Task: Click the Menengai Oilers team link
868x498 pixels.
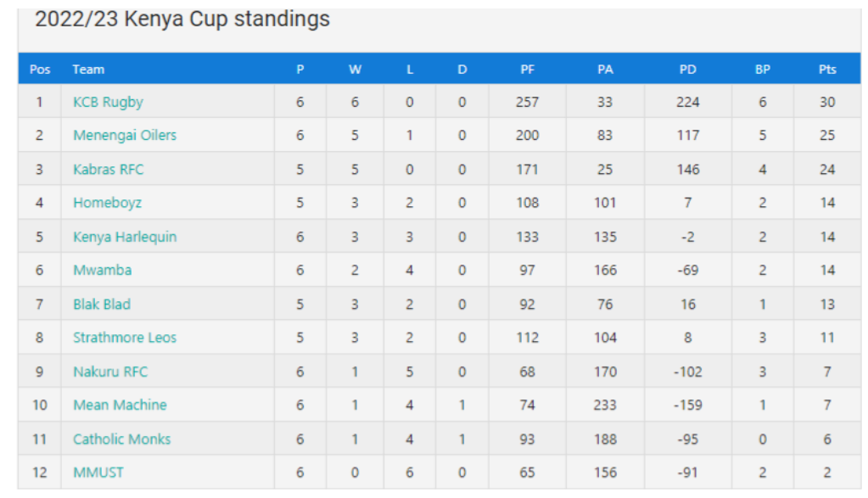Action: tap(125, 135)
